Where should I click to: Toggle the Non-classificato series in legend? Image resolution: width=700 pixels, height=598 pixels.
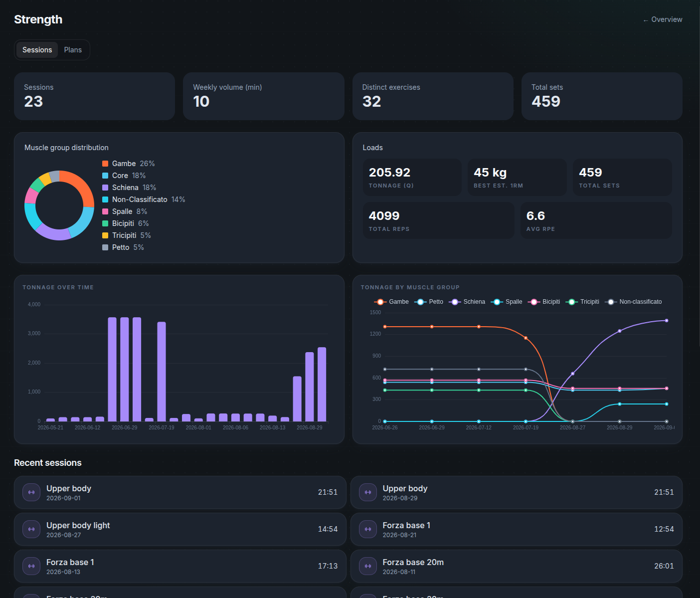click(x=633, y=302)
